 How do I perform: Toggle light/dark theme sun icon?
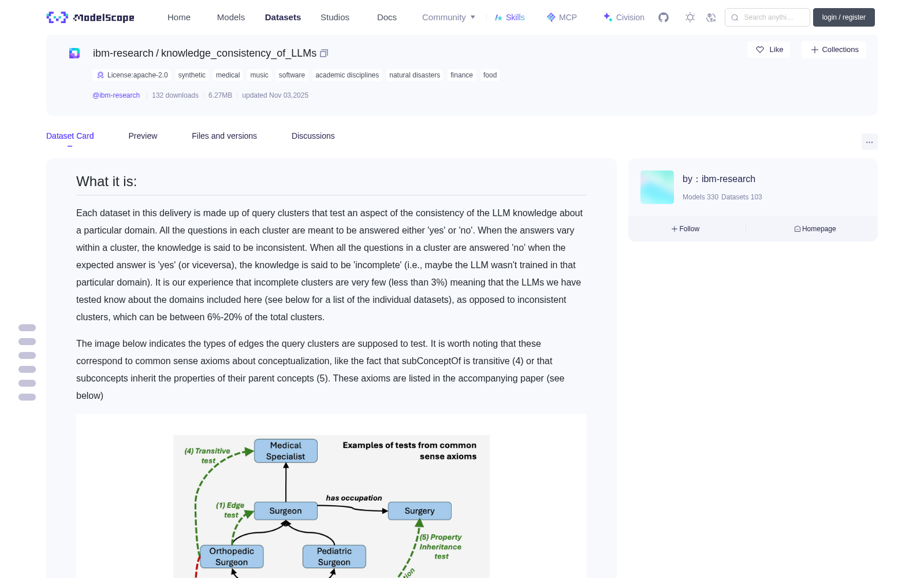coord(690,17)
